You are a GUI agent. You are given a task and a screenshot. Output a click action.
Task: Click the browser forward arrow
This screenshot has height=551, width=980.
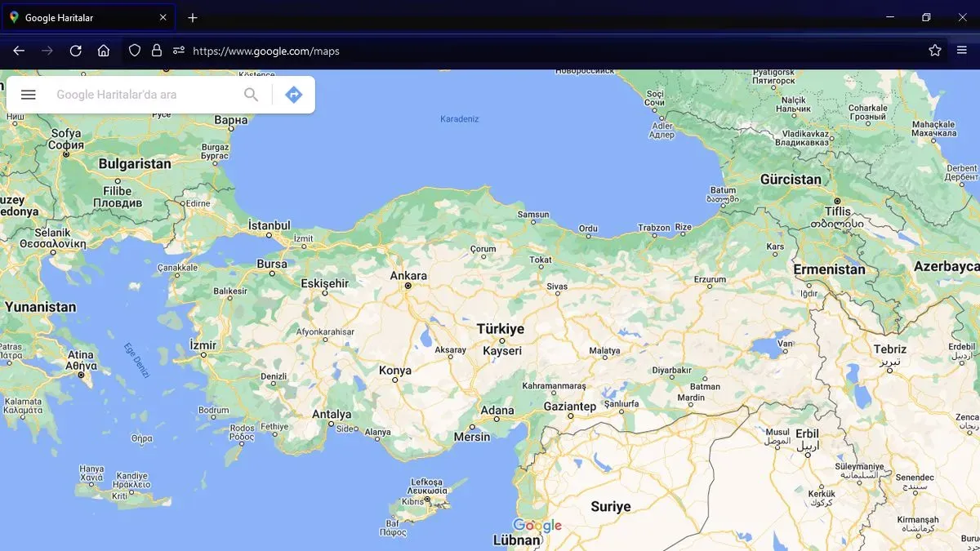(47, 51)
